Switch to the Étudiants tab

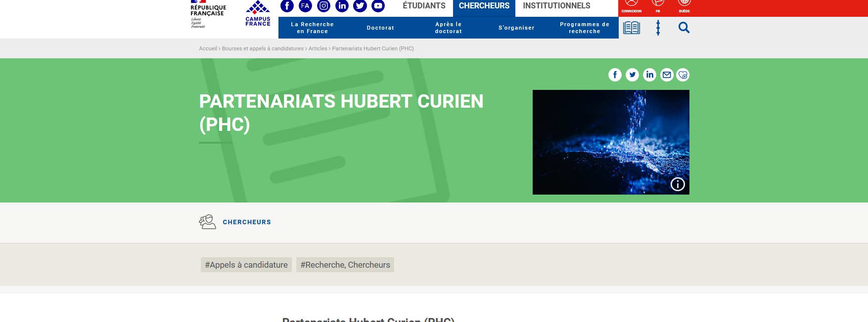[424, 6]
